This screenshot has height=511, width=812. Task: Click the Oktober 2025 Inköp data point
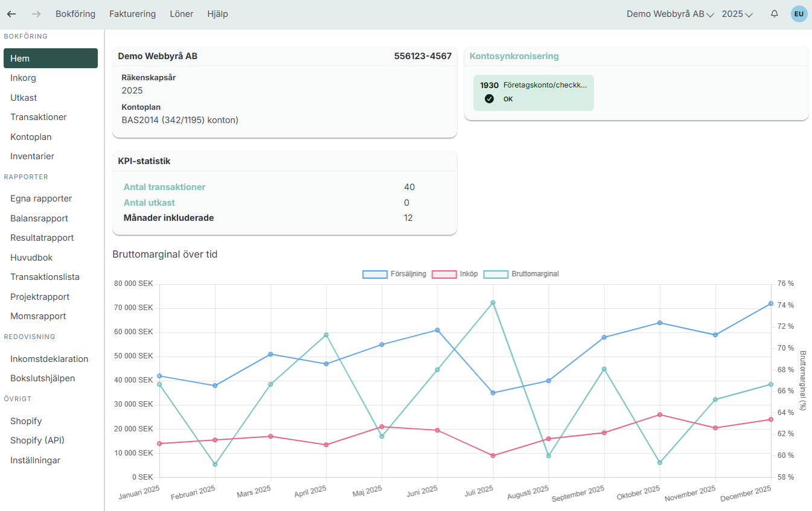pyautogui.click(x=660, y=414)
